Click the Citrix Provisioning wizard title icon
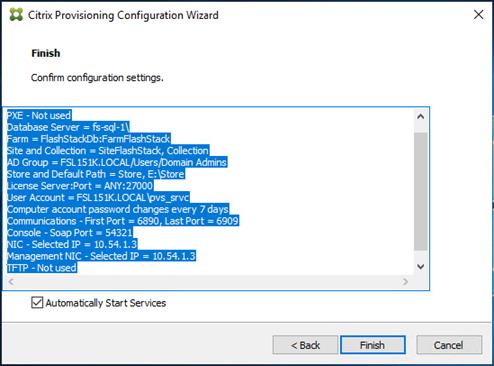This screenshot has height=366, width=494. (x=16, y=15)
